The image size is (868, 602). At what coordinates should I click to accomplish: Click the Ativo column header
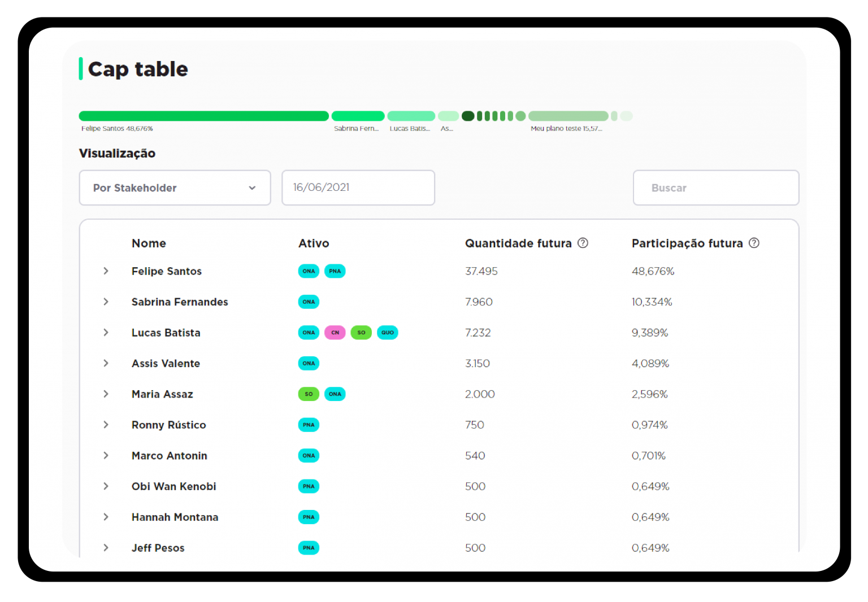314,243
